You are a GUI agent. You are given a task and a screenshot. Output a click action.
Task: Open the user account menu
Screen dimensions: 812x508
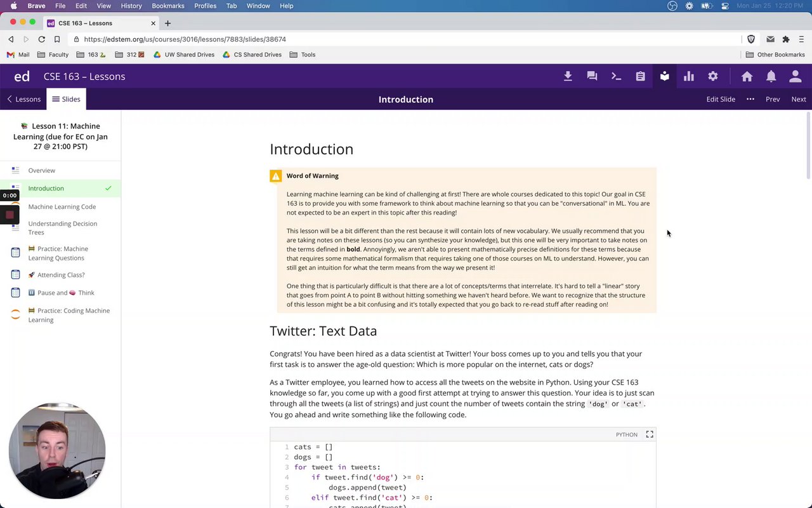(795, 76)
